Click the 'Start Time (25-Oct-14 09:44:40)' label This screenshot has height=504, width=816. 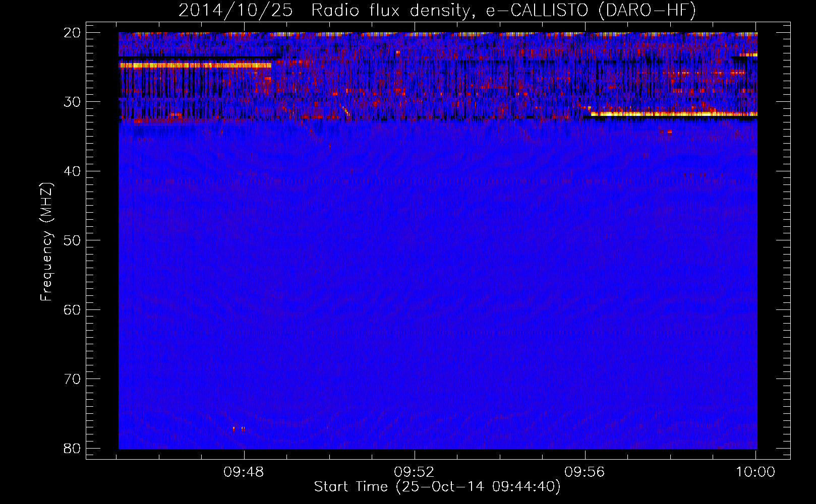(437, 487)
